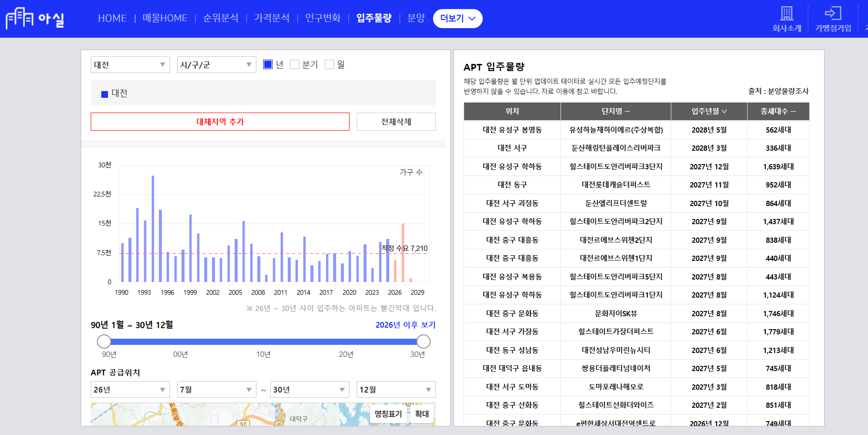Select 힐스테이트가장더퍼스트 row name
The width and height of the screenshot is (868, 435).
pos(616,331)
